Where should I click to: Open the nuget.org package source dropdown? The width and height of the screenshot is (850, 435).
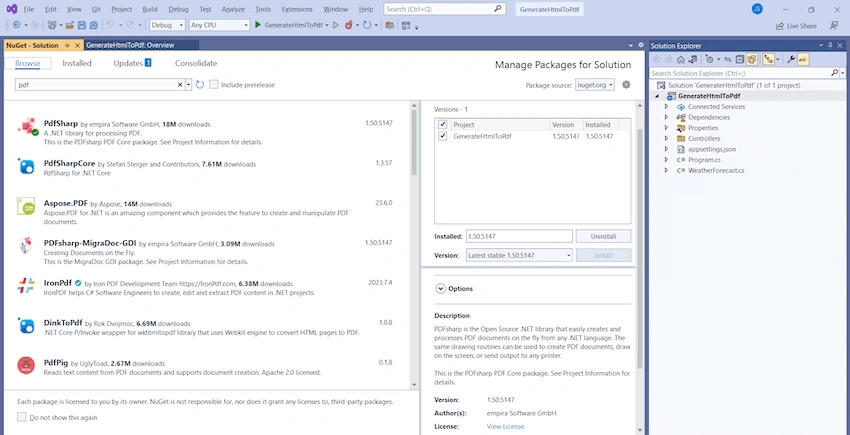click(595, 85)
